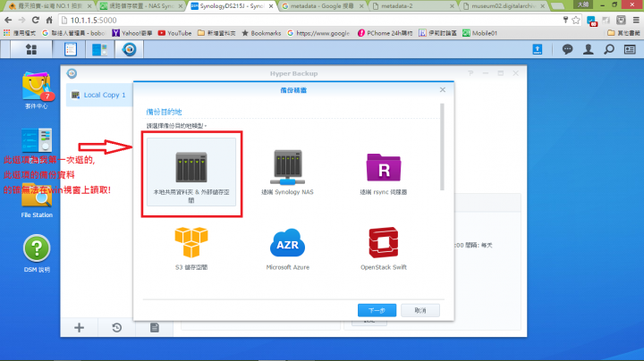Viewport: 644px width, 361px height.
Task: Select the Hyper Backup taskbar icon
Action: coord(129,50)
